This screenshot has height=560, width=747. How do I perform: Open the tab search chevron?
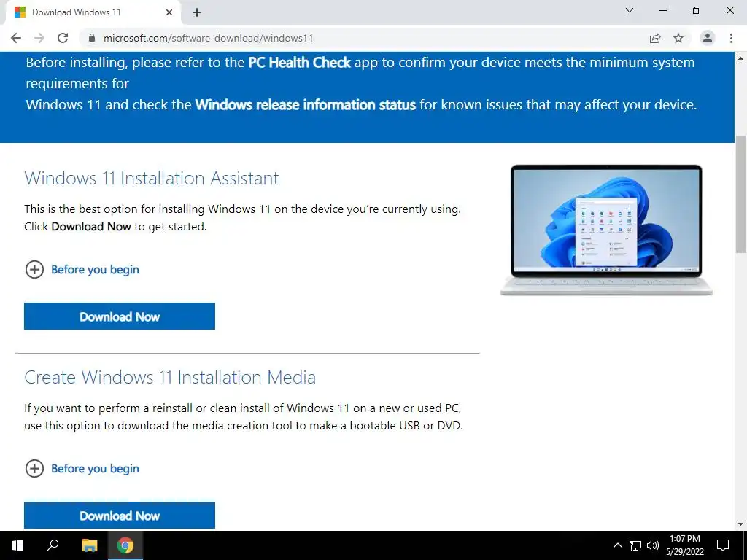pyautogui.click(x=630, y=10)
